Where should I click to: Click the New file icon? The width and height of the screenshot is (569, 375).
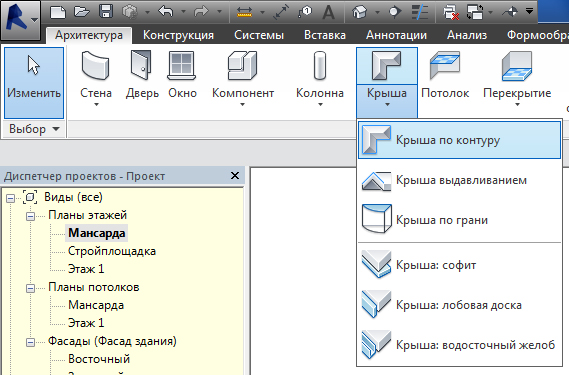(x=58, y=12)
